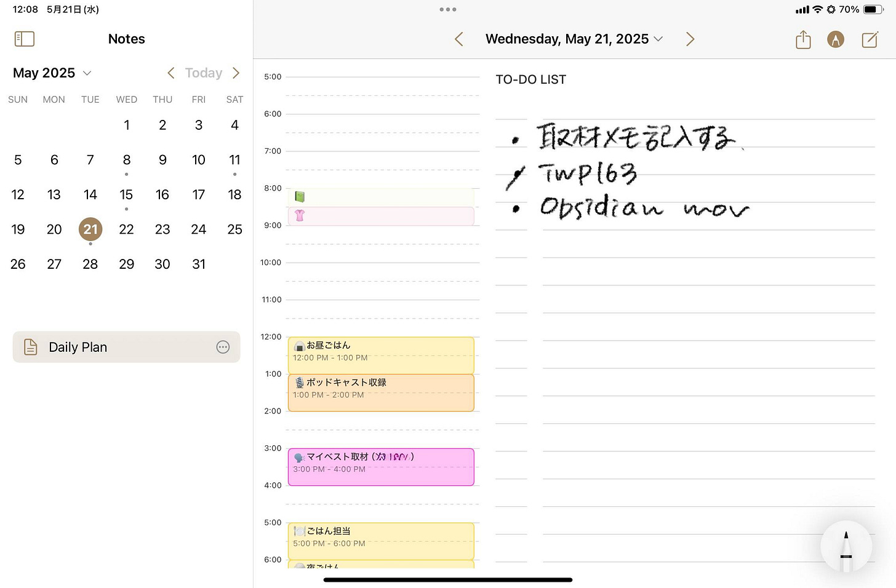Show next month in mini calendar

236,73
